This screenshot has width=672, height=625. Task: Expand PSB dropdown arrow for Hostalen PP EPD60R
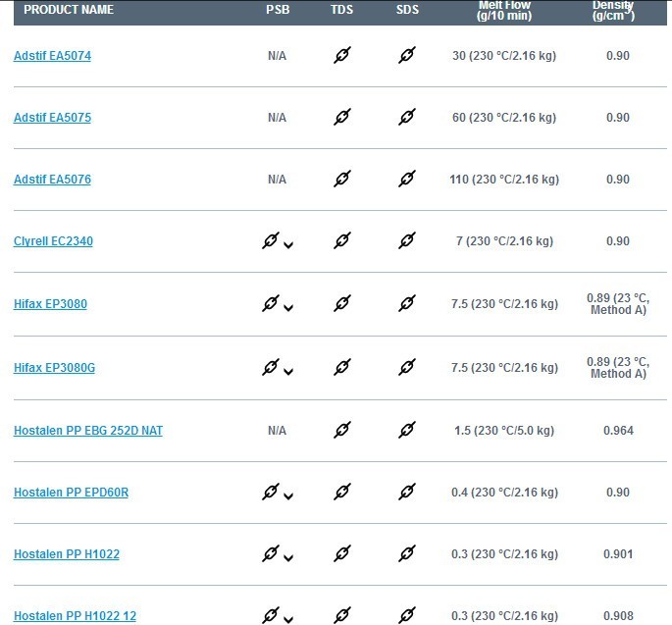pos(288,496)
